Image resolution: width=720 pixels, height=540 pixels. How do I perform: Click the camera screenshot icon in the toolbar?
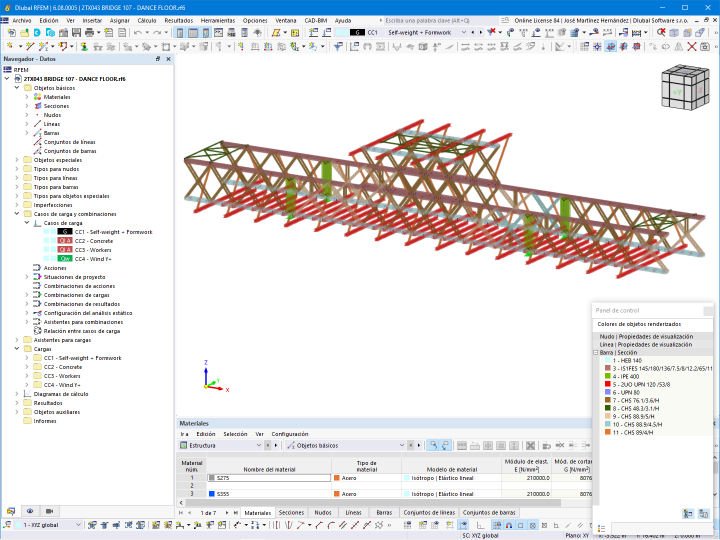pos(705,46)
